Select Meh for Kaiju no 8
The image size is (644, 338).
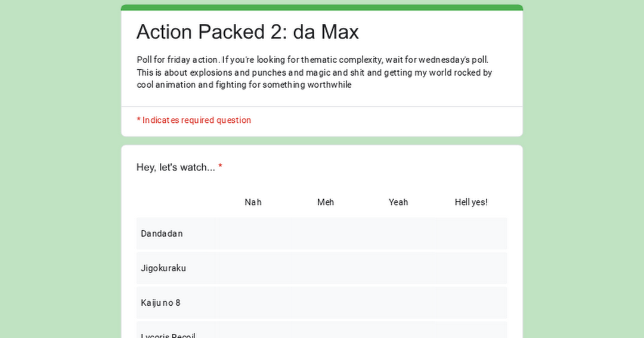(x=326, y=303)
